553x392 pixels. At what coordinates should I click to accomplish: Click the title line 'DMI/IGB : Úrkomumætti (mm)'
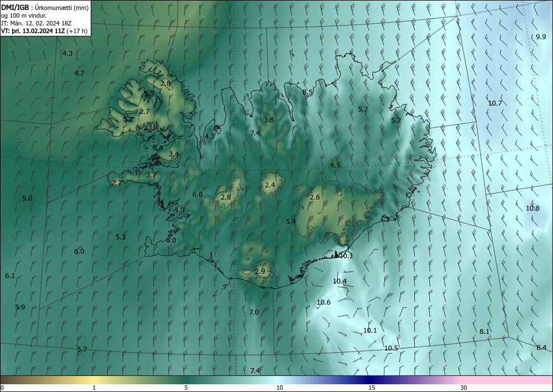[45, 8]
